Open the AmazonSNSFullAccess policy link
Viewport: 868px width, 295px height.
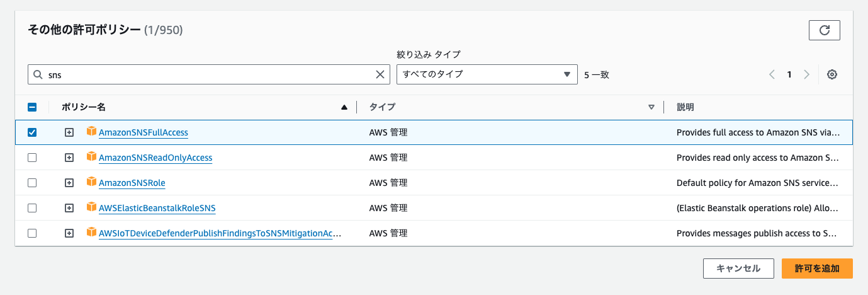point(144,132)
